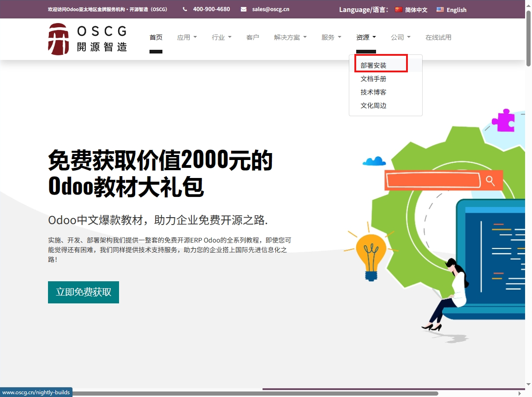
Task: Click the phone icon in the top bar
Action: coord(184,9)
